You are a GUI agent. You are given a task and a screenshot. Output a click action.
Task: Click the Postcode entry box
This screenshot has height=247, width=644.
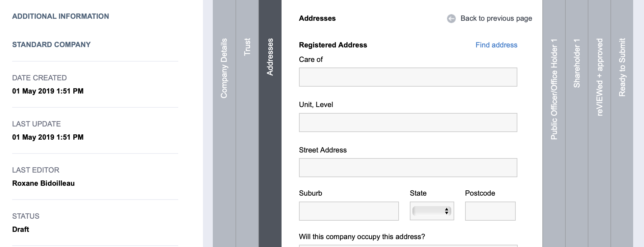pyautogui.click(x=490, y=211)
